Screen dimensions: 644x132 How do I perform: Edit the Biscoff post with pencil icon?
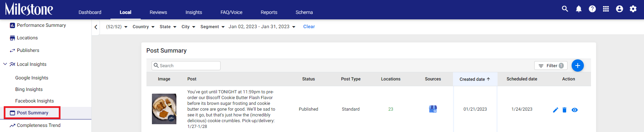[x=555, y=110]
